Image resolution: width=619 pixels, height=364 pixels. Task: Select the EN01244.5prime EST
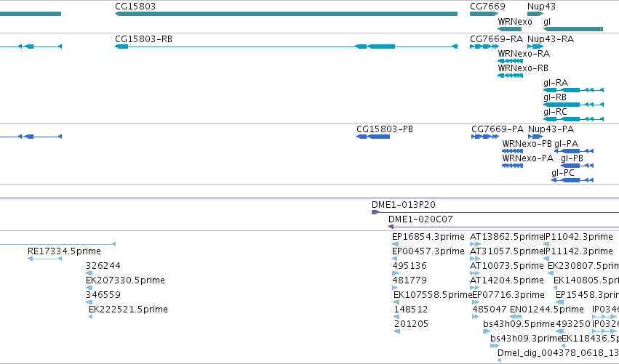(516, 317)
